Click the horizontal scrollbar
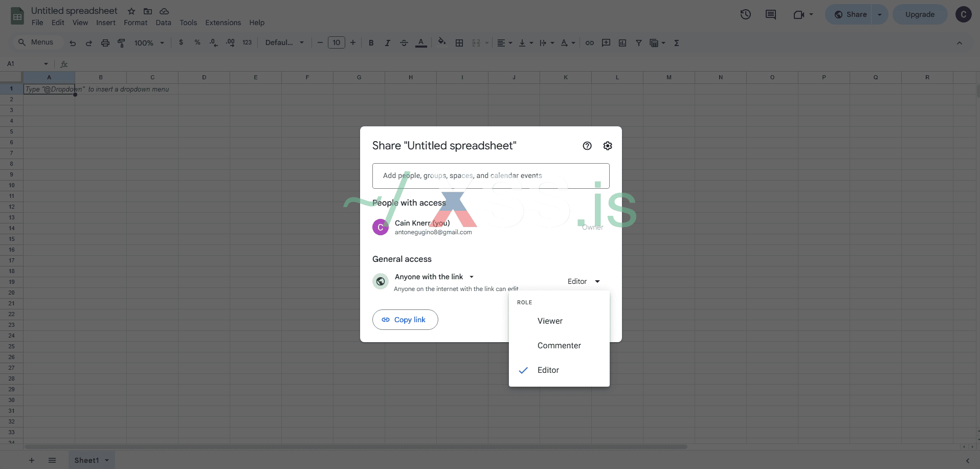 (x=355, y=446)
